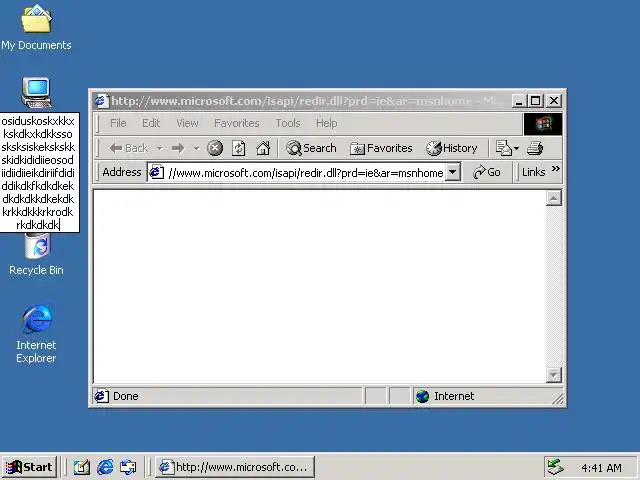640x480 pixels.
Task: Click the microsoft.com taskbar button
Action: [x=235, y=467]
